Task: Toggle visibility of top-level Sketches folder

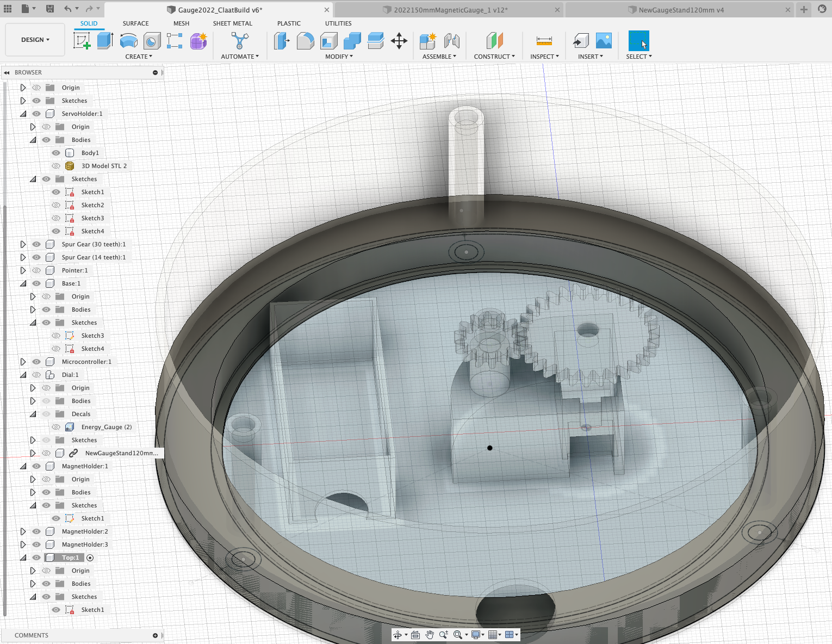Action: pos(36,101)
